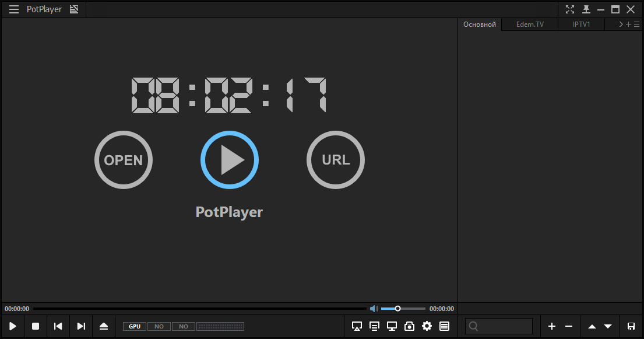The height and width of the screenshot is (339, 644).
Task: Click the playlist search field
Action: coord(499,326)
